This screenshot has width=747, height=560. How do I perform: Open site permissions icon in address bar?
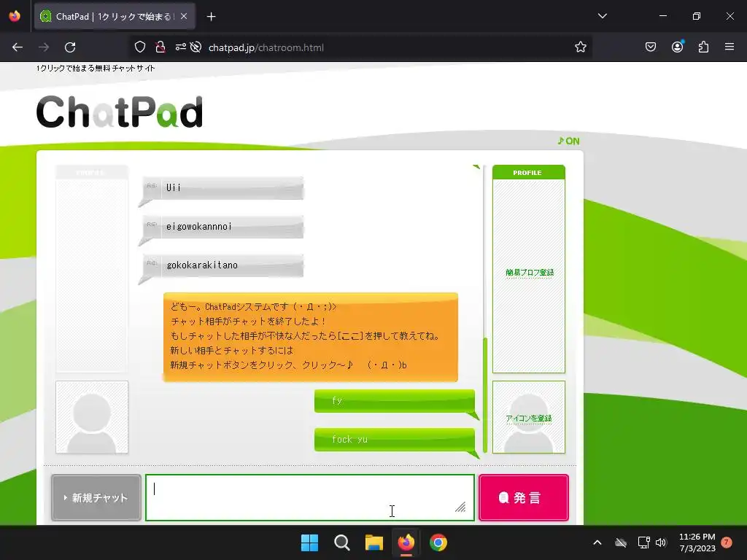[181, 47]
